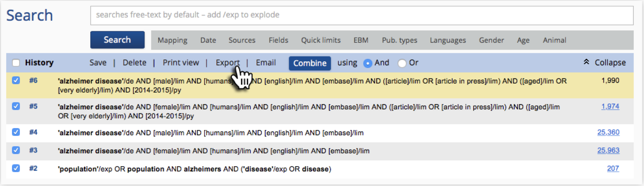This screenshot has height=186, width=644.
Task: Email the selected searches
Action: 266,62
